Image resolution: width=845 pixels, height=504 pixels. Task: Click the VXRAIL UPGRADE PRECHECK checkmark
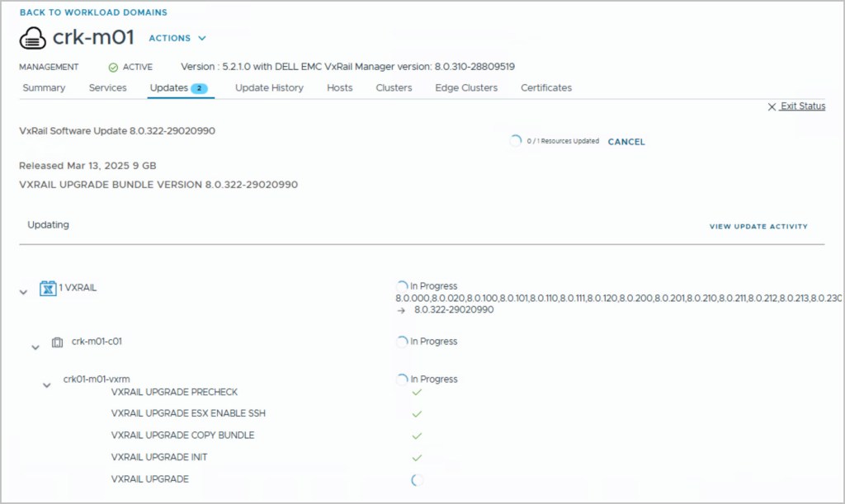[417, 392]
